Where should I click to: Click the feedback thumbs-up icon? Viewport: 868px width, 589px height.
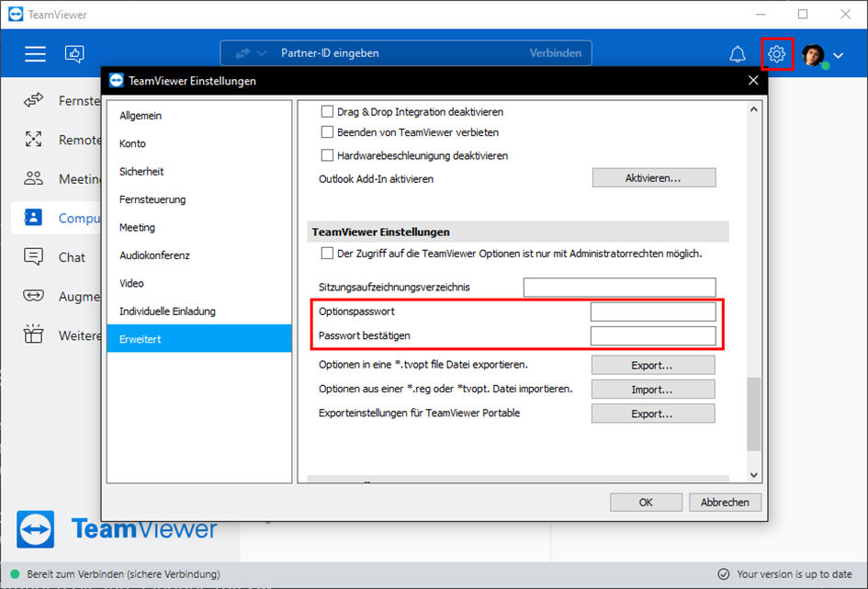click(x=74, y=53)
